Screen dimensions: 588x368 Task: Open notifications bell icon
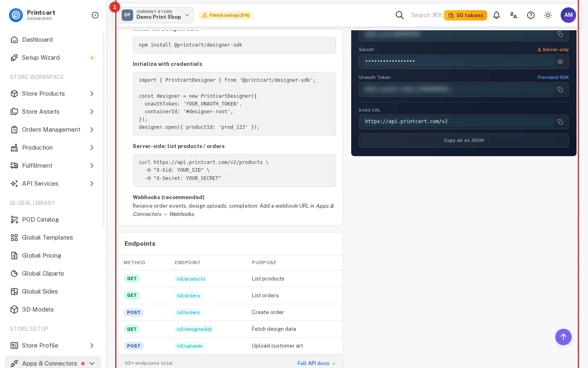pyautogui.click(x=497, y=15)
